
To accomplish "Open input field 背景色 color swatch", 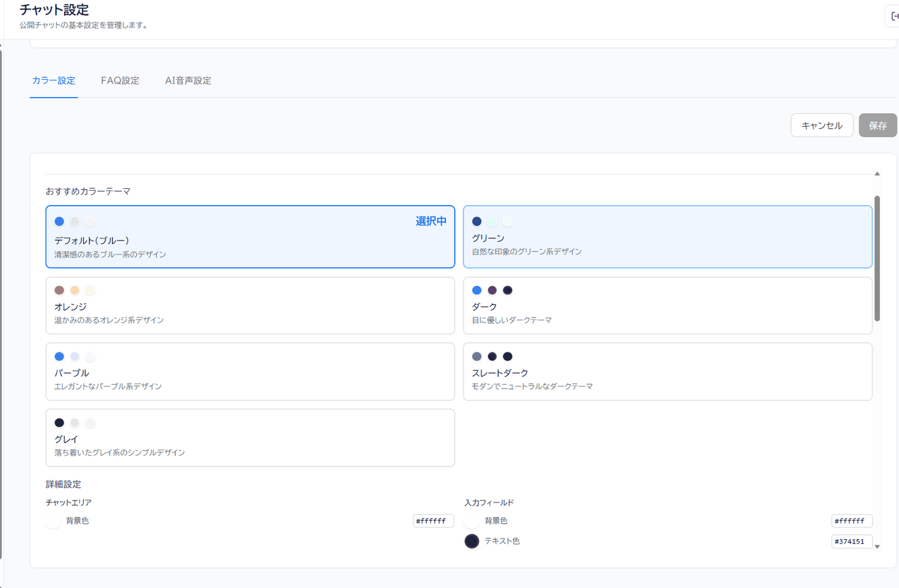I will 472,521.
